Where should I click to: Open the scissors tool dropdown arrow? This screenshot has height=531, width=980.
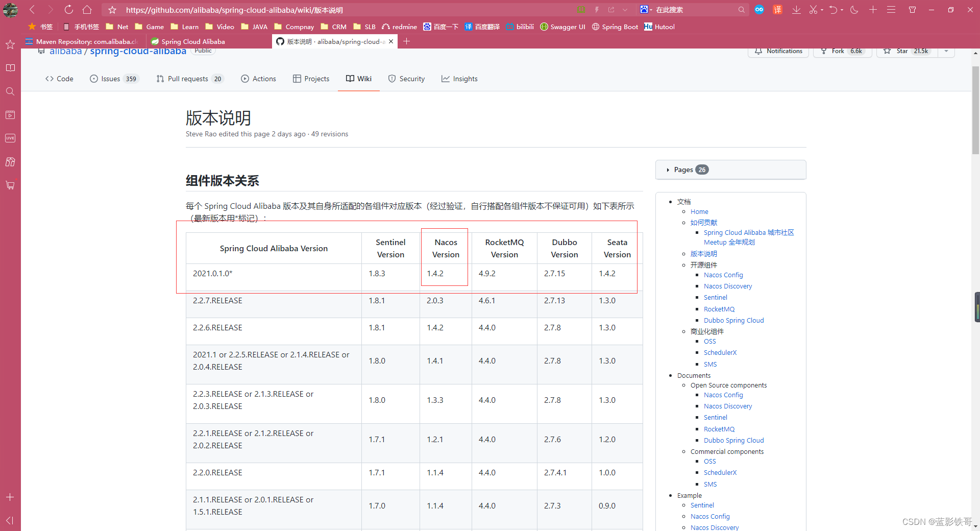tap(822, 10)
